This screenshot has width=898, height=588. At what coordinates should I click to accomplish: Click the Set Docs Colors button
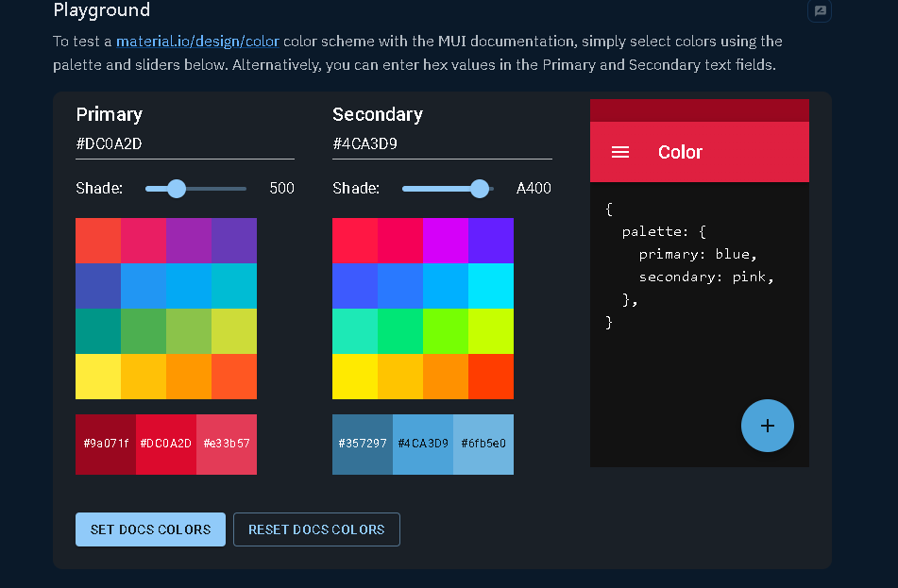click(150, 529)
